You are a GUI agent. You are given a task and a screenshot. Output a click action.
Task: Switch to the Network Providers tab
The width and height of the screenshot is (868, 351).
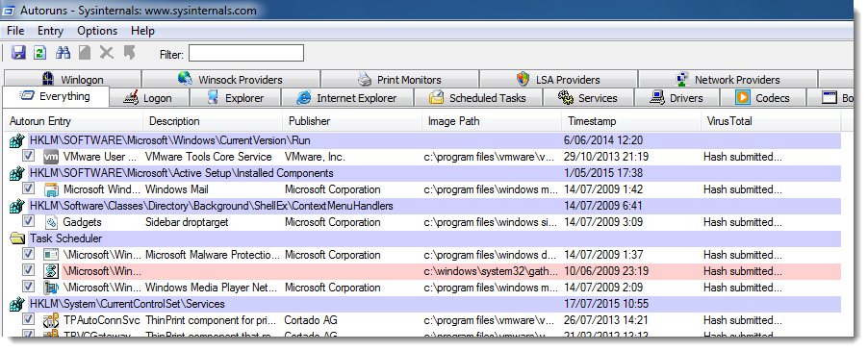point(728,79)
